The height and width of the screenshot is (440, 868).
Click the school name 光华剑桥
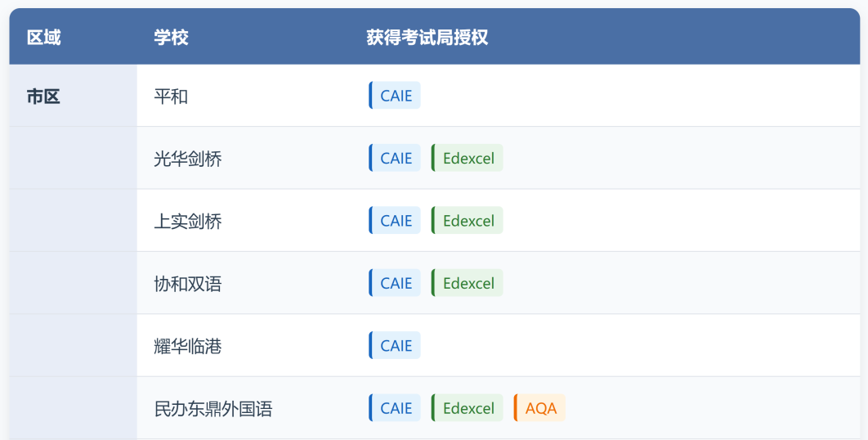188,159
